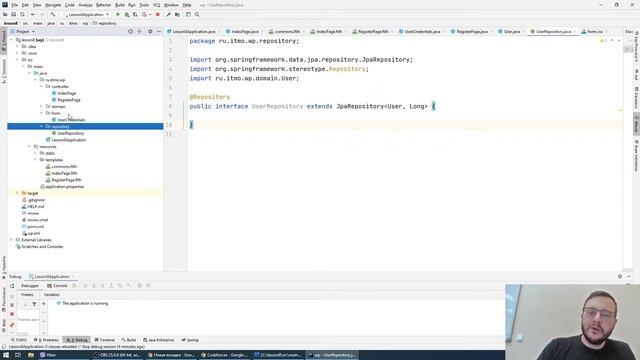Filter frames with the funnel icon
This screenshot has width=640, height=360.
click(34, 304)
